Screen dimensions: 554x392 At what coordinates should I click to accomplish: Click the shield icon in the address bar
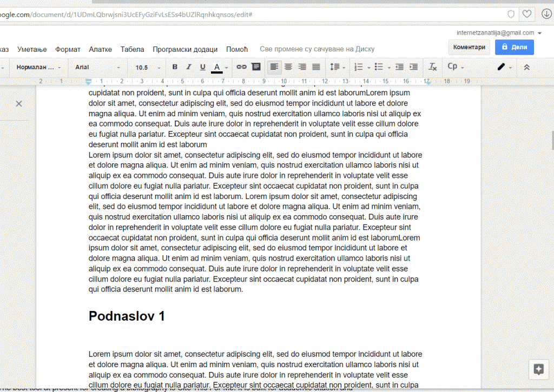coord(511,14)
